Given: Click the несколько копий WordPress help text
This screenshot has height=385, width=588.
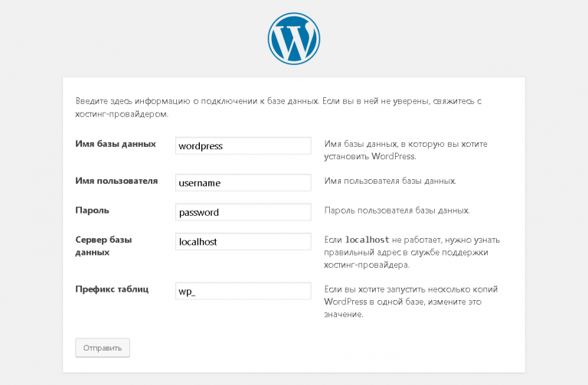Looking at the screenshot, I should (x=411, y=302).
